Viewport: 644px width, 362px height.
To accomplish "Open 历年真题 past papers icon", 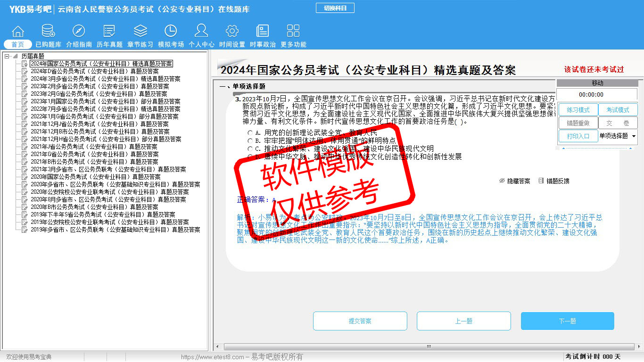I will (x=109, y=32).
